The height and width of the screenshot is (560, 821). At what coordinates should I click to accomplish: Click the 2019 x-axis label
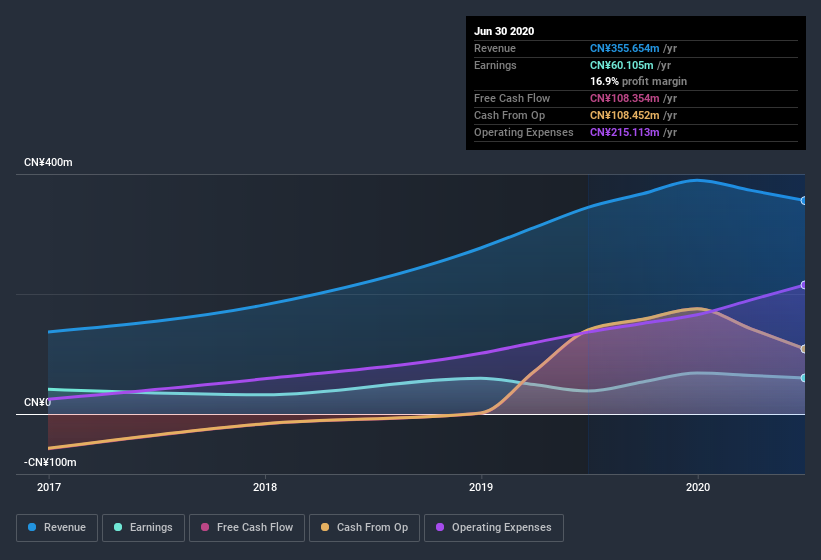(481, 487)
